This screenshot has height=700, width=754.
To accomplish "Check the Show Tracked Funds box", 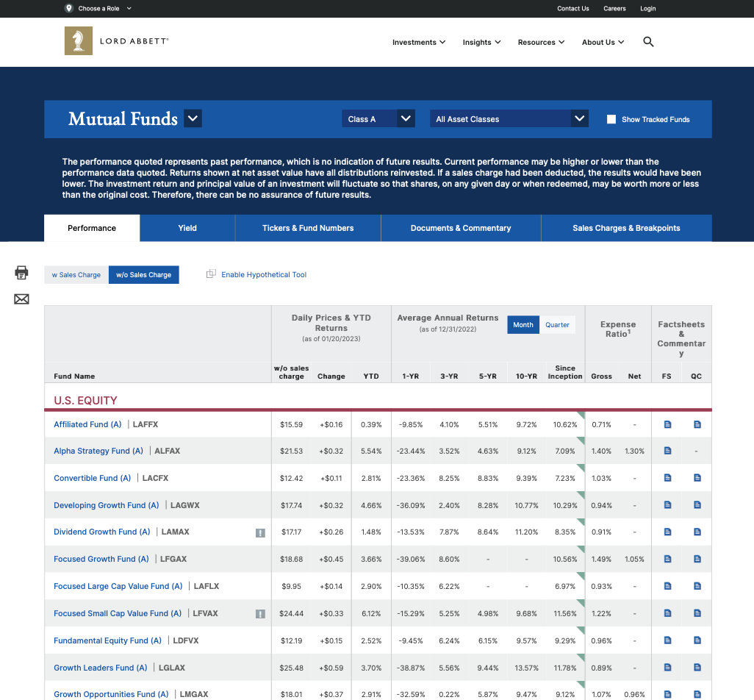I will click(611, 119).
